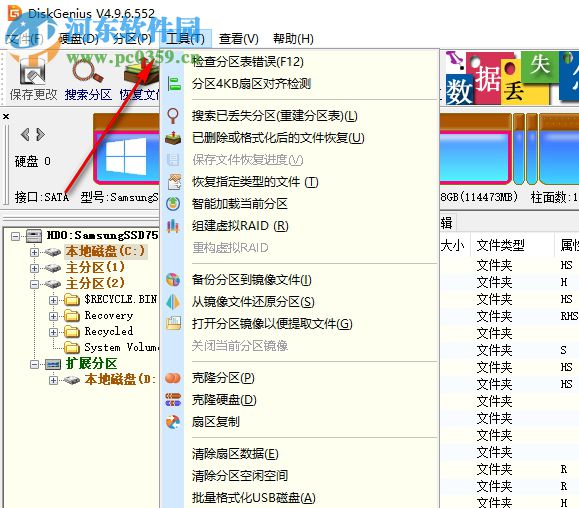The image size is (579, 508).
Task: Click the Recover Files (恢复文件) toolbar icon
Action: tap(142, 72)
